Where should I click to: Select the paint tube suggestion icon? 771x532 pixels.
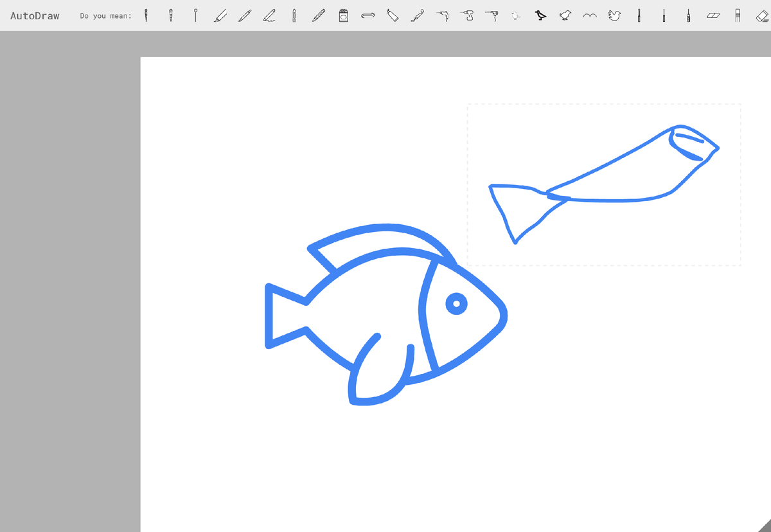[393, 15]
